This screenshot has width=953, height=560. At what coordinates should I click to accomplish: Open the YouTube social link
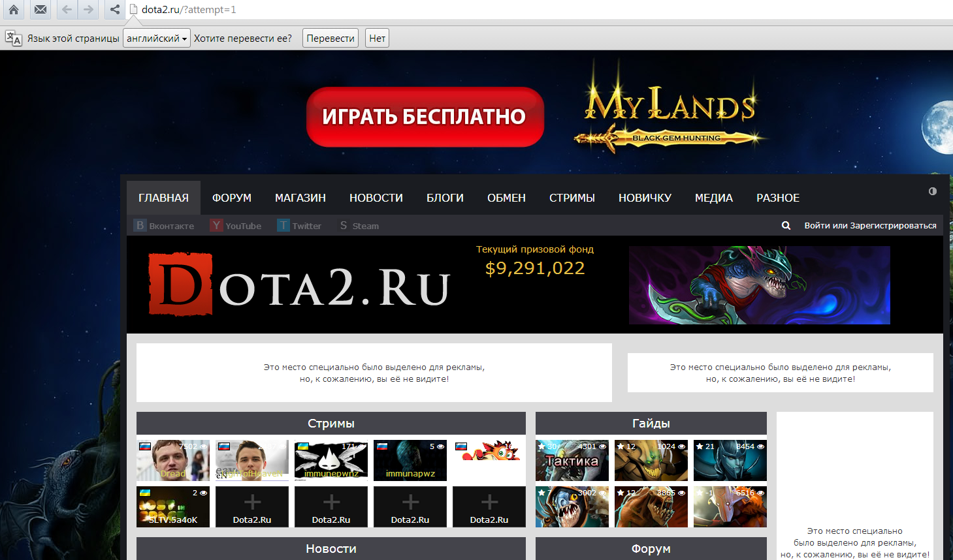(x=236, y=226)
